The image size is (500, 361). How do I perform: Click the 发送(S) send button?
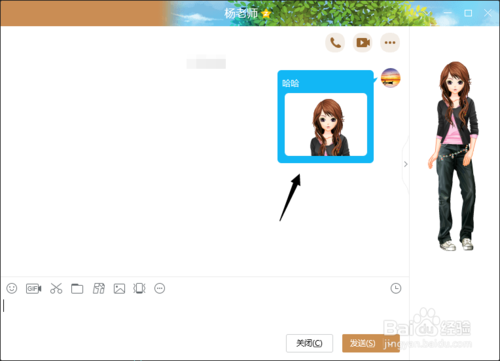362,343
